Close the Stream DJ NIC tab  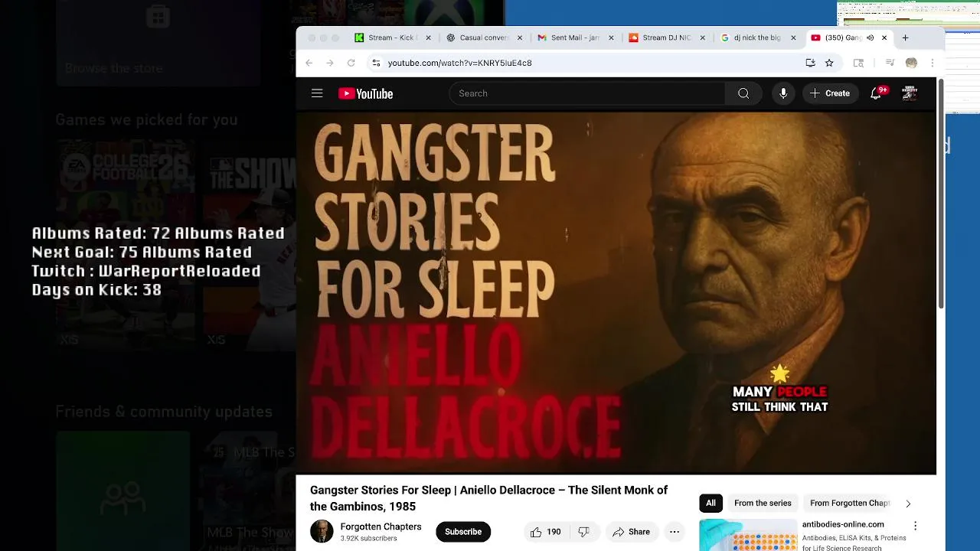pyautogui.click(x=702, y=37)
